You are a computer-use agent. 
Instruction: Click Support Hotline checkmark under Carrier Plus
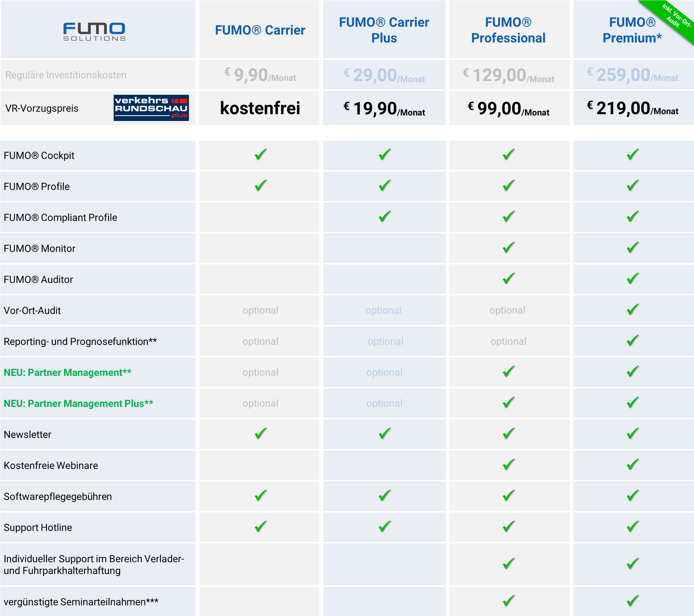[x=385, y=527]
